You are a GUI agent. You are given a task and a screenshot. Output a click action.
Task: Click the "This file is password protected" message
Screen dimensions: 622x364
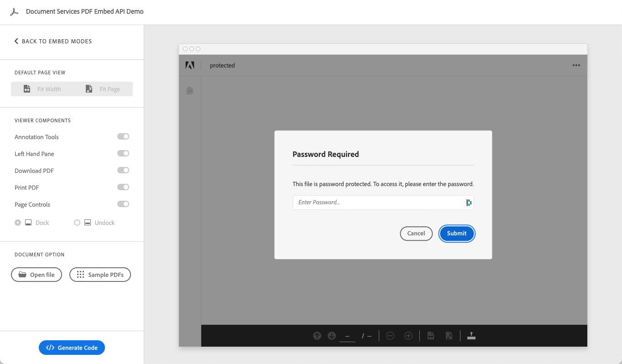[x=383, y=184]
